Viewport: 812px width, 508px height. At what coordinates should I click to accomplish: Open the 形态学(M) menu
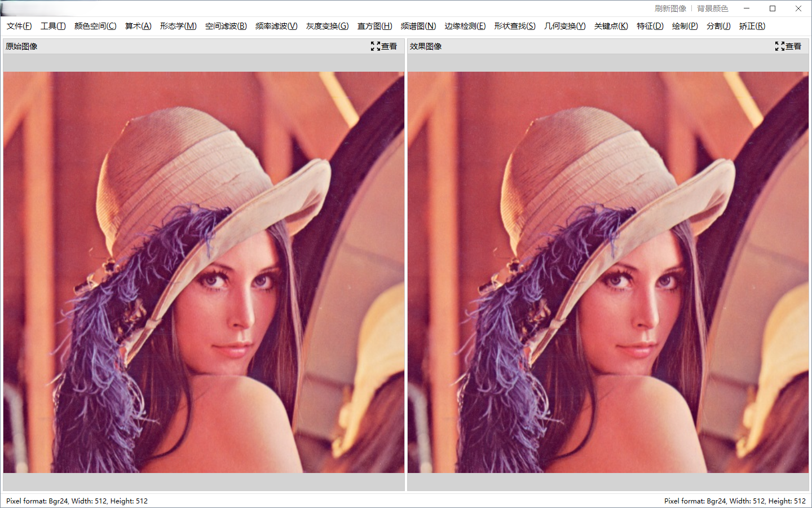click(178, 26)
